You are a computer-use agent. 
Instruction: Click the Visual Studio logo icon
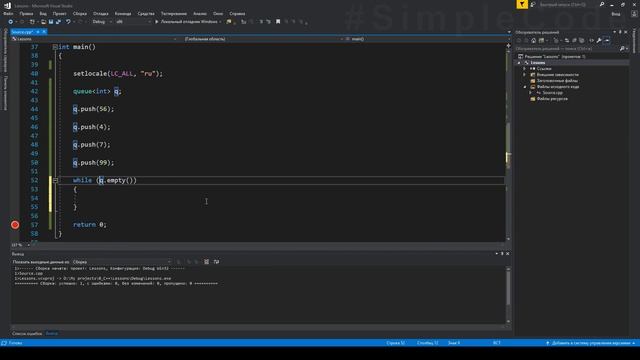7,5
